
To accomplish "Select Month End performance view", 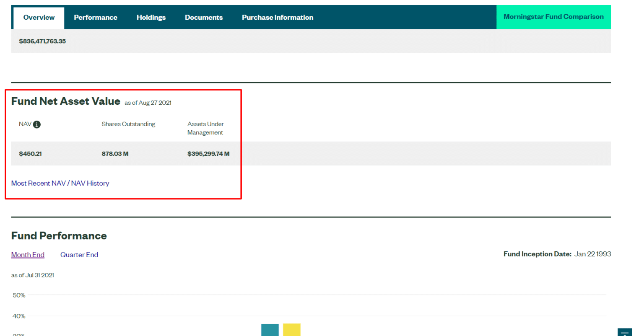I will coord(28,255).
